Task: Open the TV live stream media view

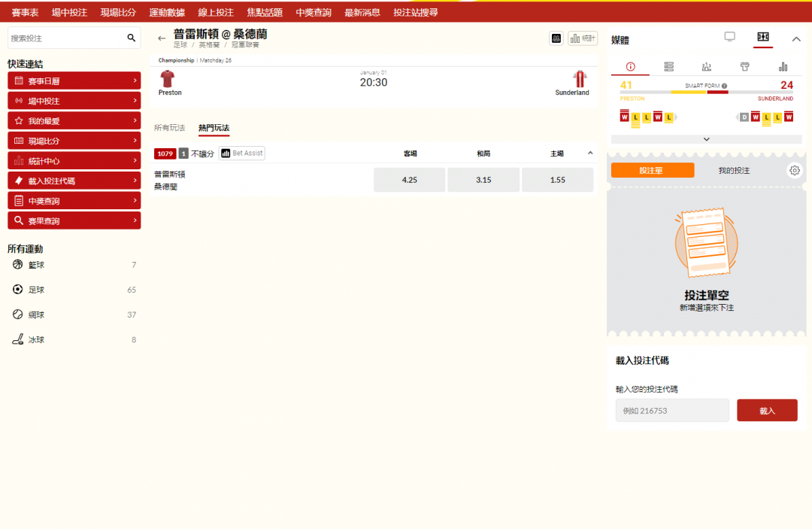Action: [729, 37]
